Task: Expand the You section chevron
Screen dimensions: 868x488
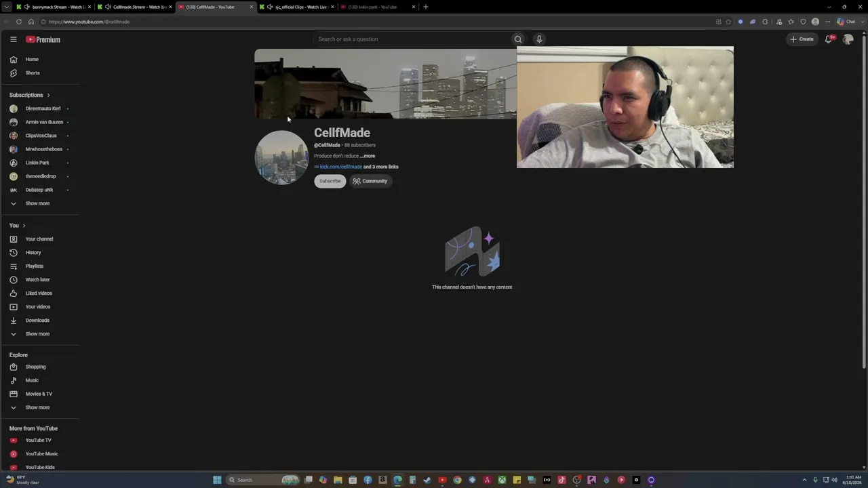Action: [x=24, y=226]
